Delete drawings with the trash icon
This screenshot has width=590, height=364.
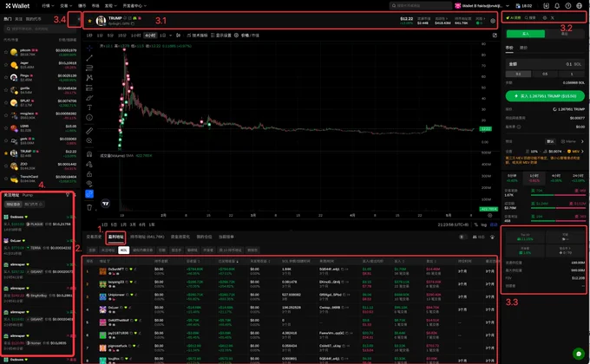pyautogui.click(x=89, y=207)
